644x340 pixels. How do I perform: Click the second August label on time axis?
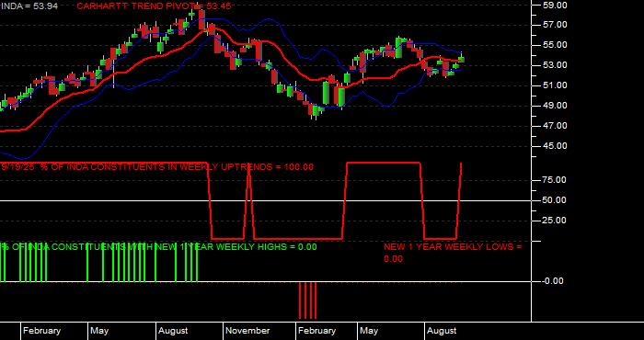(x=442, y=331)
